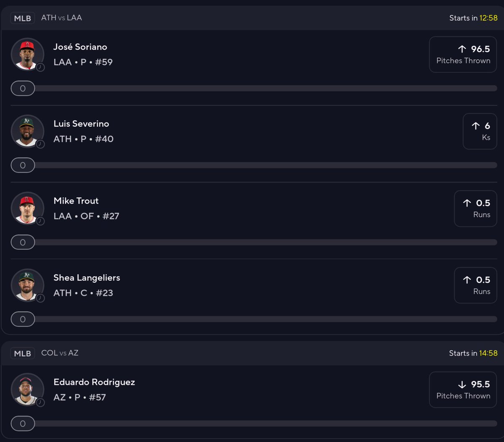504x442 pixels.
Task: Select the 96.5 Pitches Thrown pick box
Action: 463,55
